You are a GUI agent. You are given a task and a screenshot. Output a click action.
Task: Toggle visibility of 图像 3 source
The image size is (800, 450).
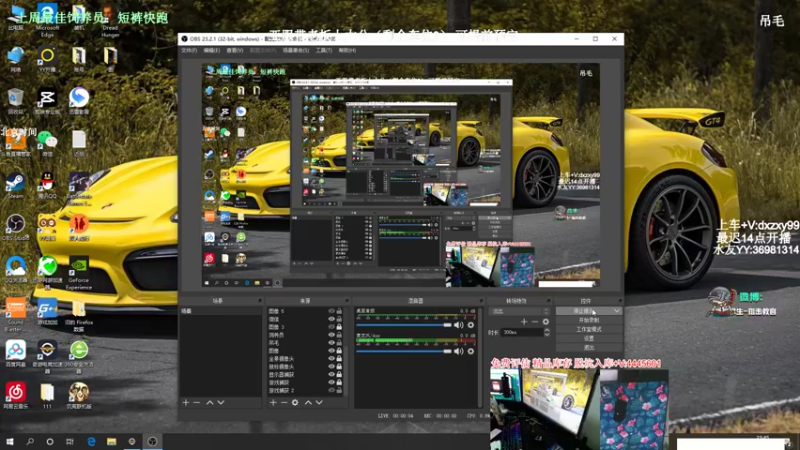[x=331, y=327]
